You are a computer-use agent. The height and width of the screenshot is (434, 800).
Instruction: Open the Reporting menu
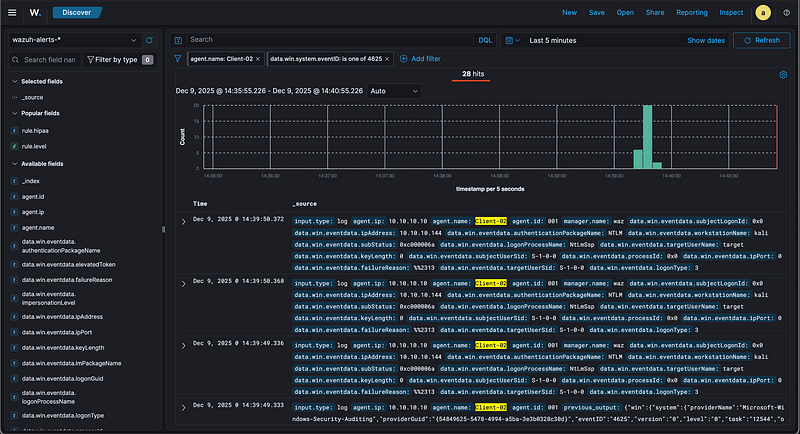click(x=692, y=13)
